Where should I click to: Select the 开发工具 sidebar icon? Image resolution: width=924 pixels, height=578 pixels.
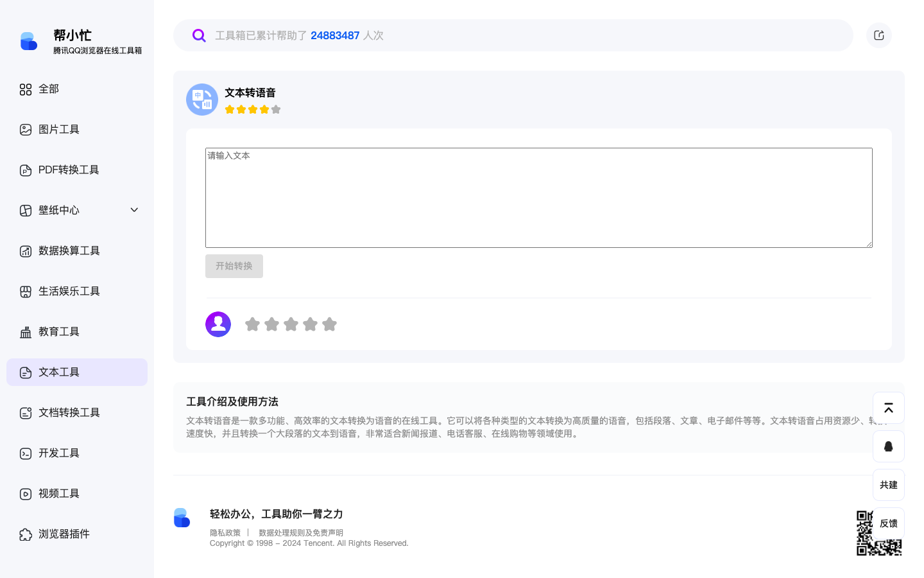point(26,453)
